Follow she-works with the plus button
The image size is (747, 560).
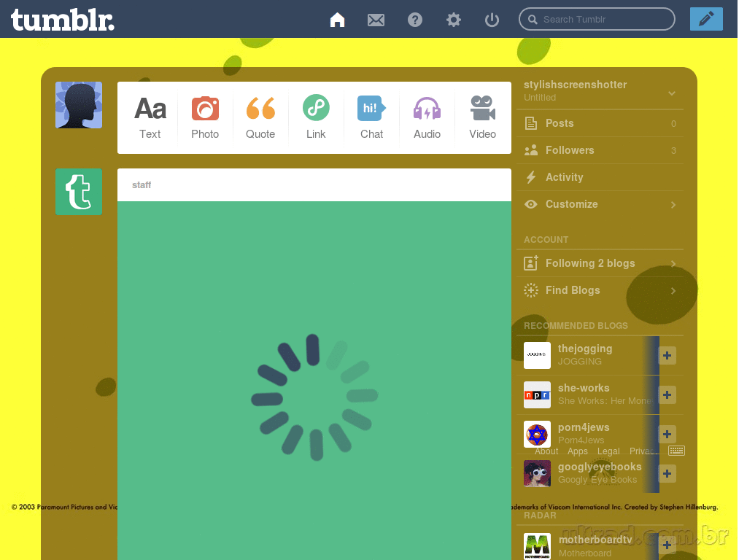coord(667,394)
